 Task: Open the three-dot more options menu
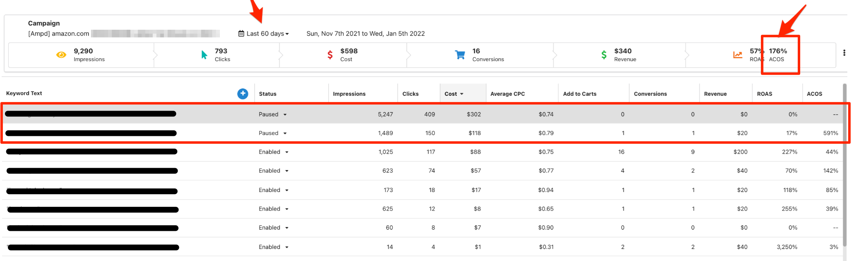[x=844, y=53]
